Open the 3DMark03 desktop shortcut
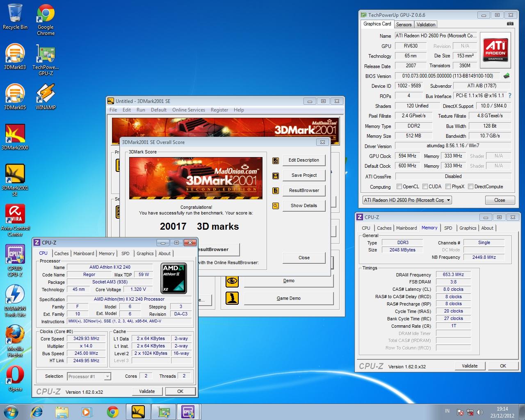This screenshot has width=525, height=420. coord(15,56)
